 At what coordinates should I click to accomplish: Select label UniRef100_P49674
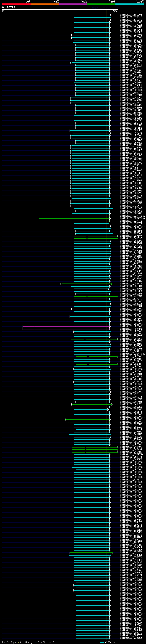131,575
